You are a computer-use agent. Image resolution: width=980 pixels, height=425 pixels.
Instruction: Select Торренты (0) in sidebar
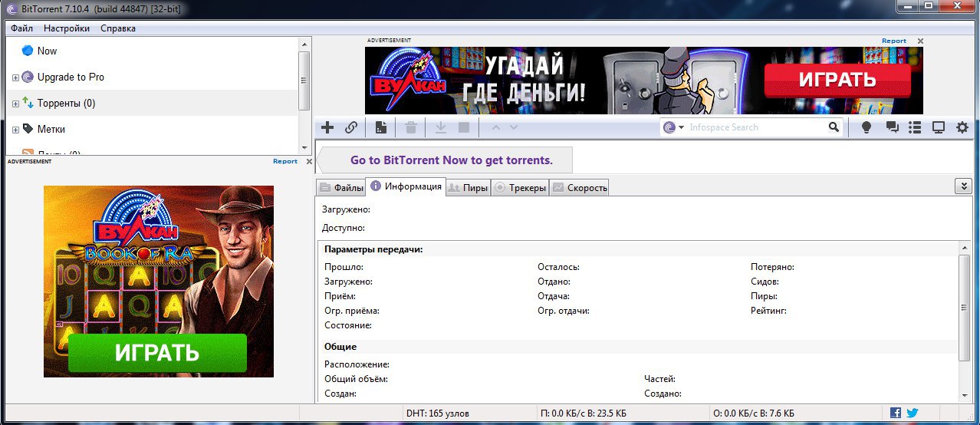coord(66,103)
